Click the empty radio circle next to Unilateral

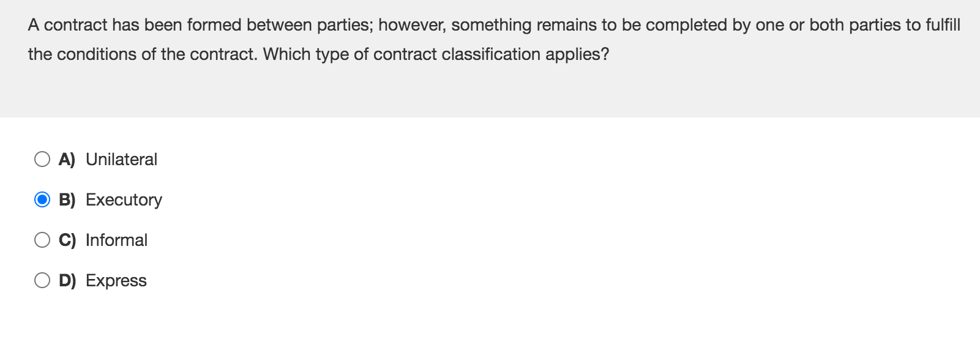[42, 159]
